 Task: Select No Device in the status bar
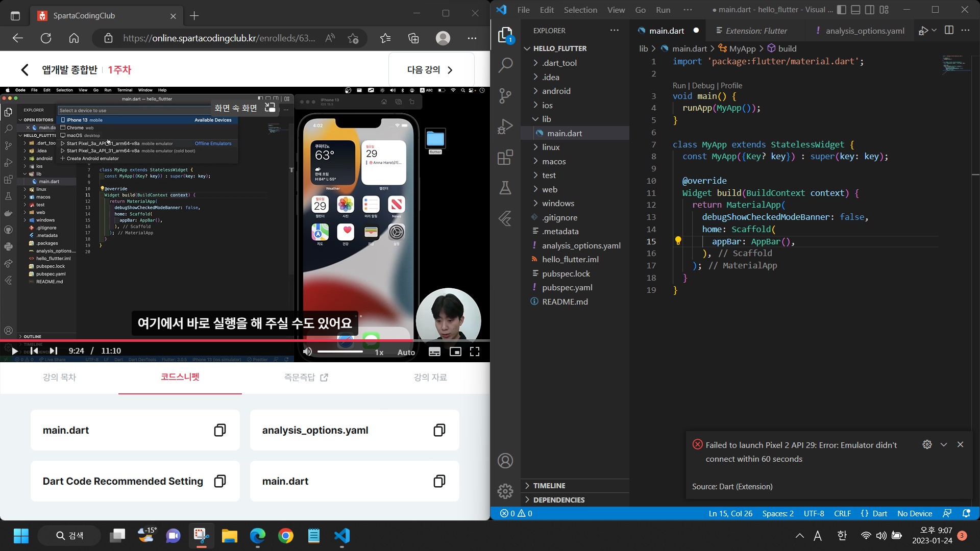pyautogui.click(x=915, y=513)
